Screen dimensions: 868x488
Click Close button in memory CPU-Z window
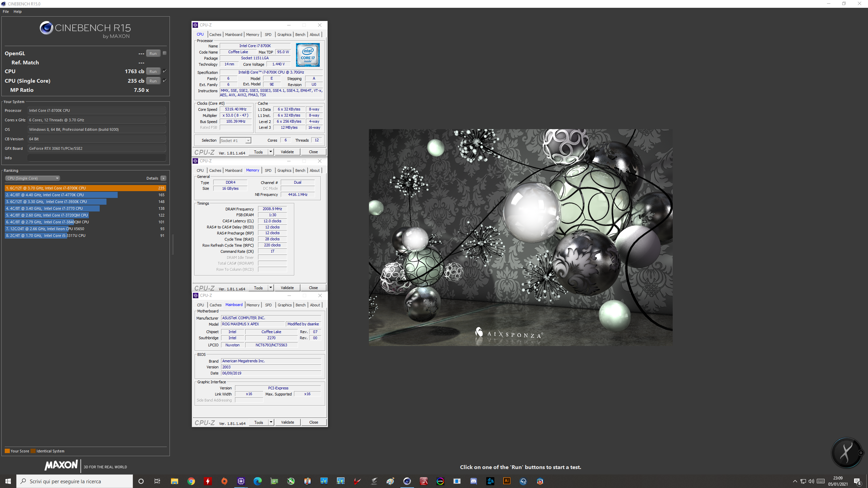[313, 288]
